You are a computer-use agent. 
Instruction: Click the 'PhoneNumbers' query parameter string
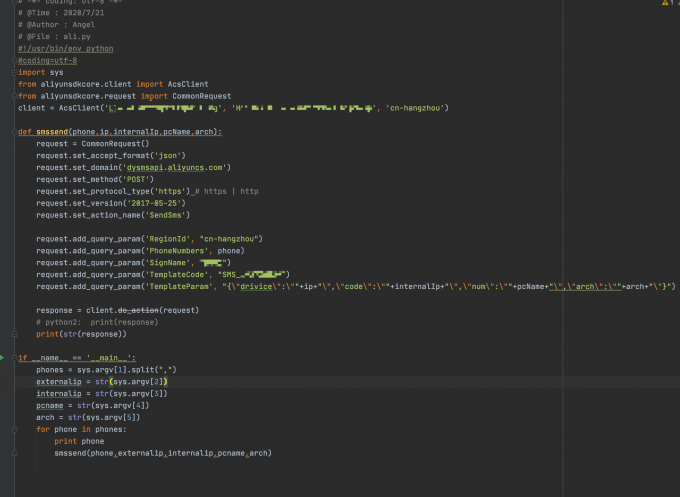(x=177, y=251)
